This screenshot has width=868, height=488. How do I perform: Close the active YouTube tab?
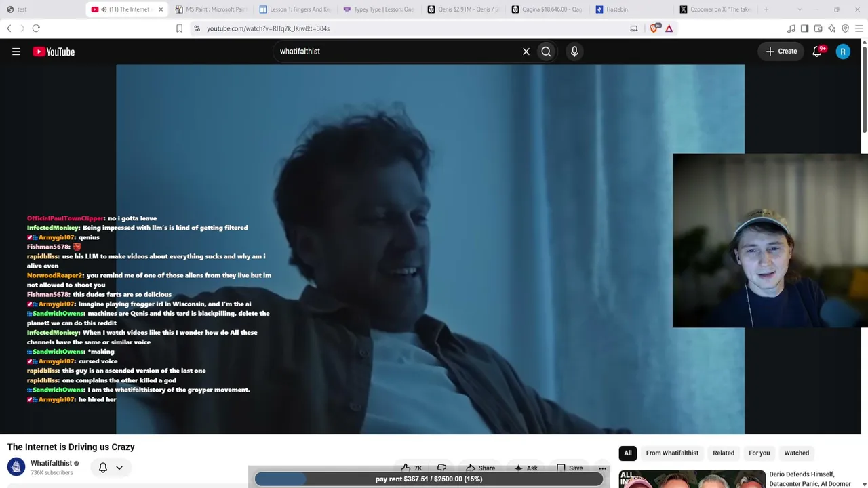coord(161,9)
